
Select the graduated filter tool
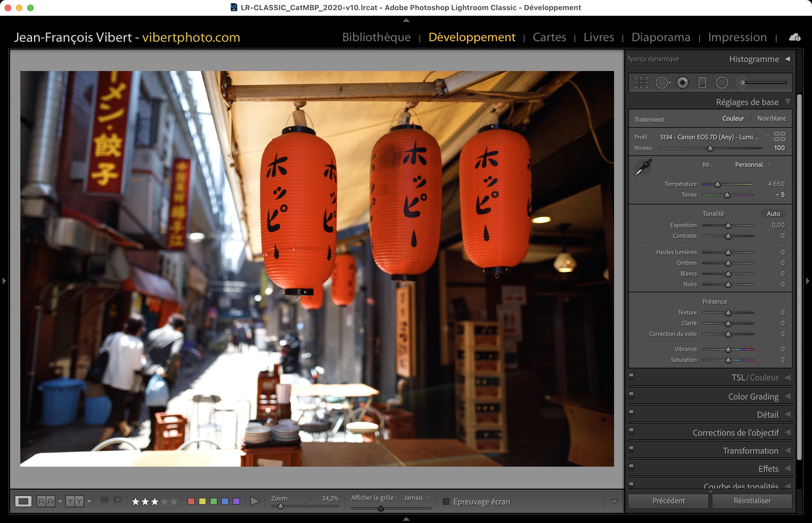(x=702, y=83)
